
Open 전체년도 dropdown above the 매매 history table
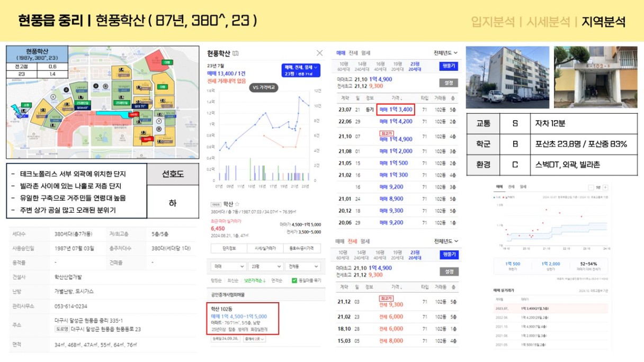point(446,53)
